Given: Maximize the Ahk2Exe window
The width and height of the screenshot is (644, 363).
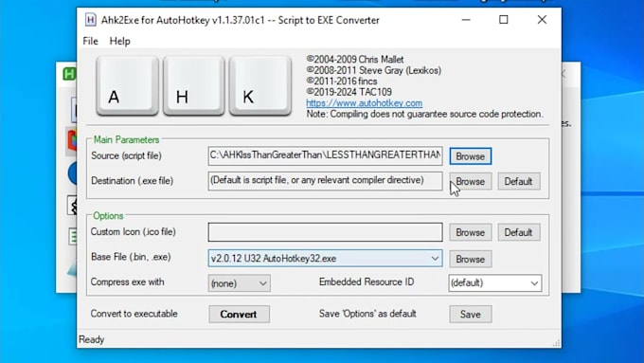Looking at the screenshot, I should (x=504, y=20).
